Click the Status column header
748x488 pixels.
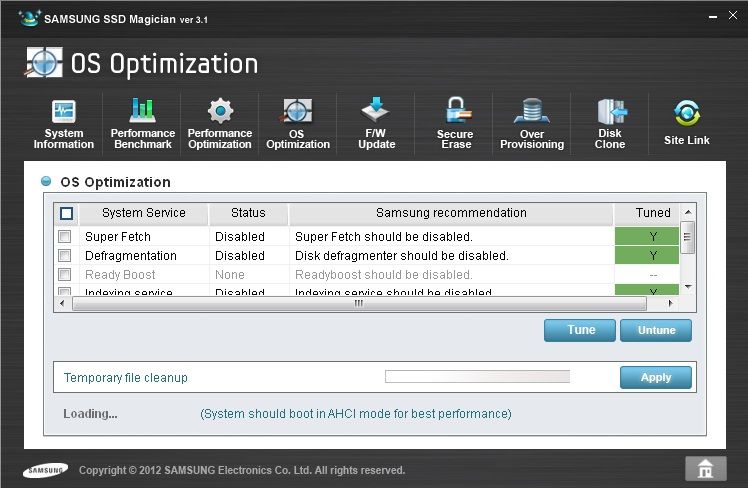pos(248,213)
